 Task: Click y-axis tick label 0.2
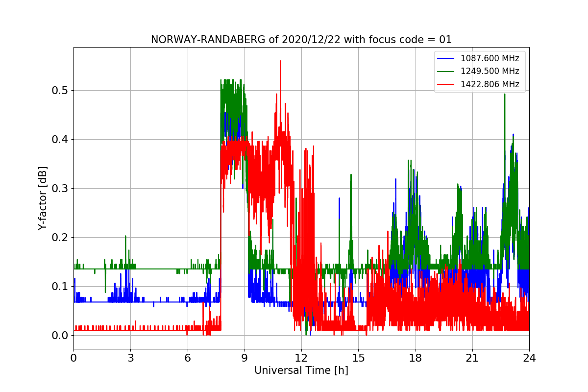60,237
